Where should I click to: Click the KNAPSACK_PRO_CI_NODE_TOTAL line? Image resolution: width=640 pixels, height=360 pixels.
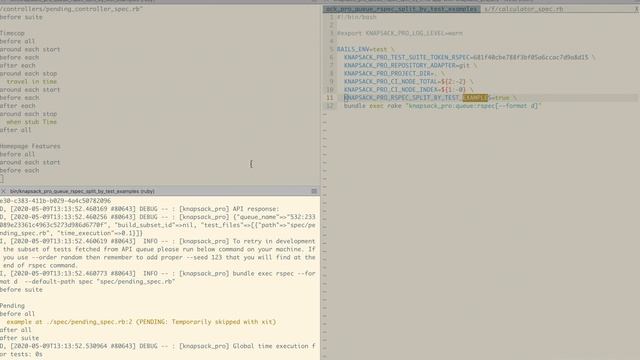(409, 82)
